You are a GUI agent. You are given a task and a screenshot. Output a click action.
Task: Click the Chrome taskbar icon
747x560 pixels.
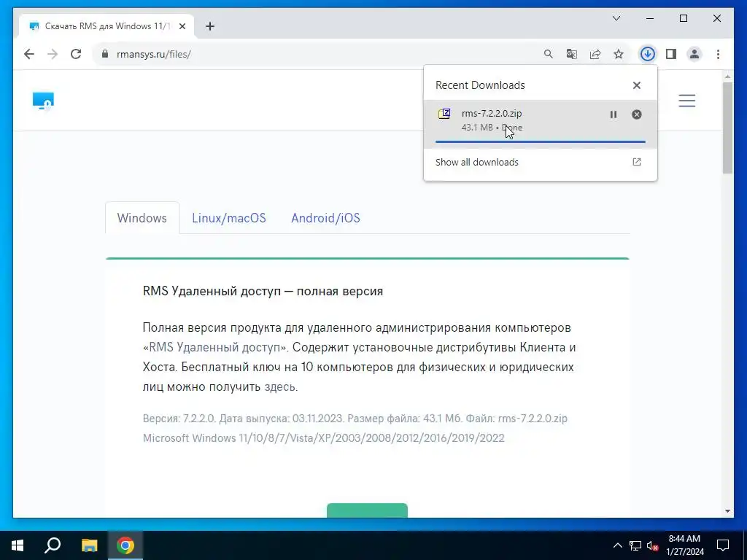pos(125,545)
